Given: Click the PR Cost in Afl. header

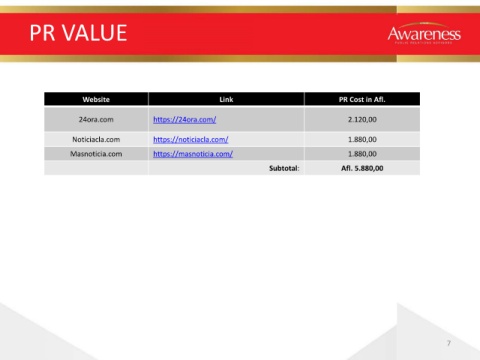Looking at the screenshot, I should (x=362, y=99).
